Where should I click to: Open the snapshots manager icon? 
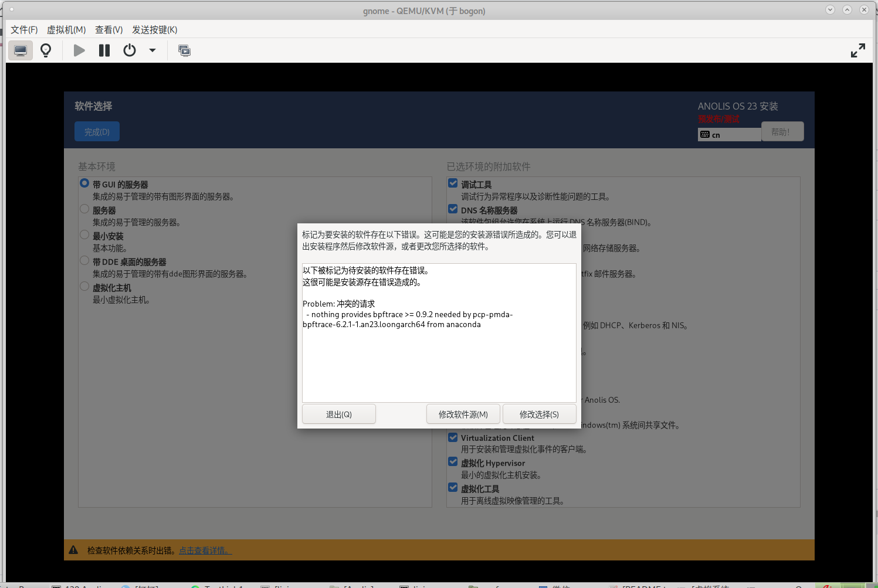tap(184, 50)
